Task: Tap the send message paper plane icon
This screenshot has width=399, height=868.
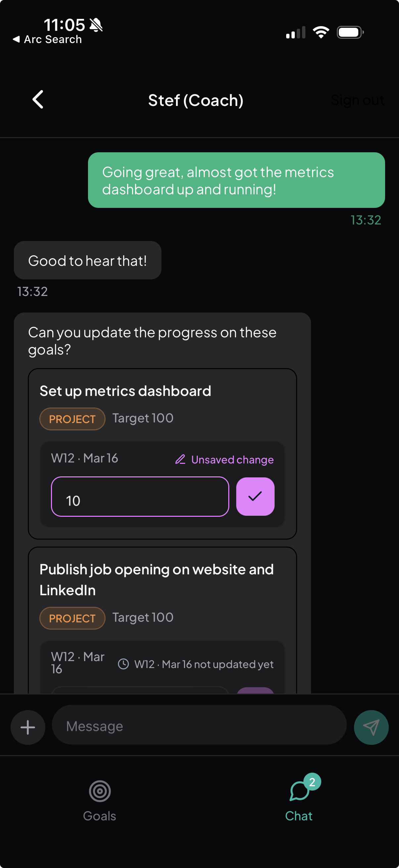Action: [371, 727]
